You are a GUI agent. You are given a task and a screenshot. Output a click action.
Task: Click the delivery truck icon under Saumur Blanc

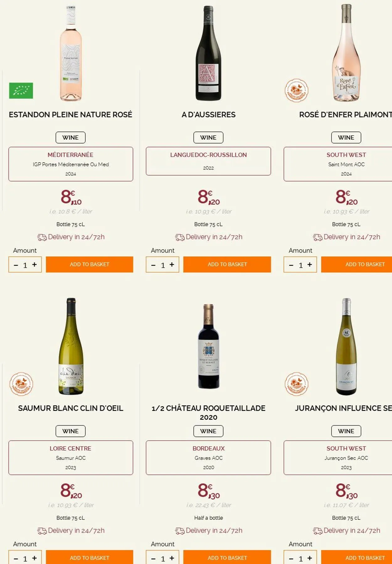[42, 531]
